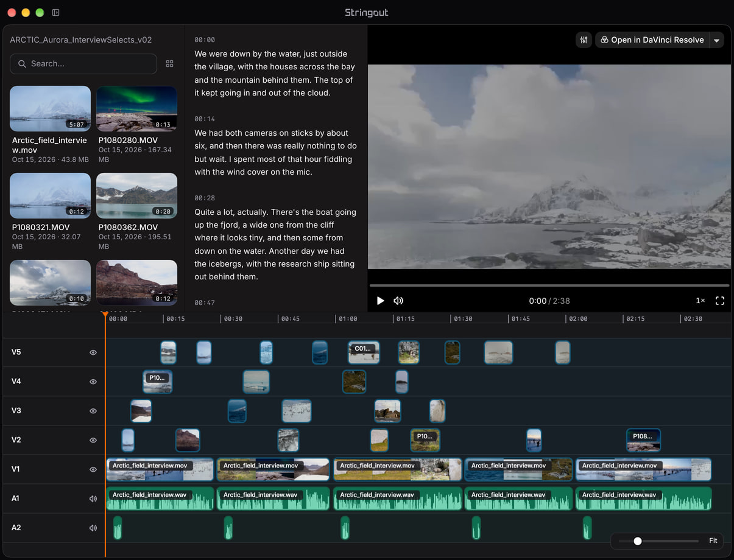Click the 01:00 mark on timeline ruler
734x560 pixels.
point(348,318)
